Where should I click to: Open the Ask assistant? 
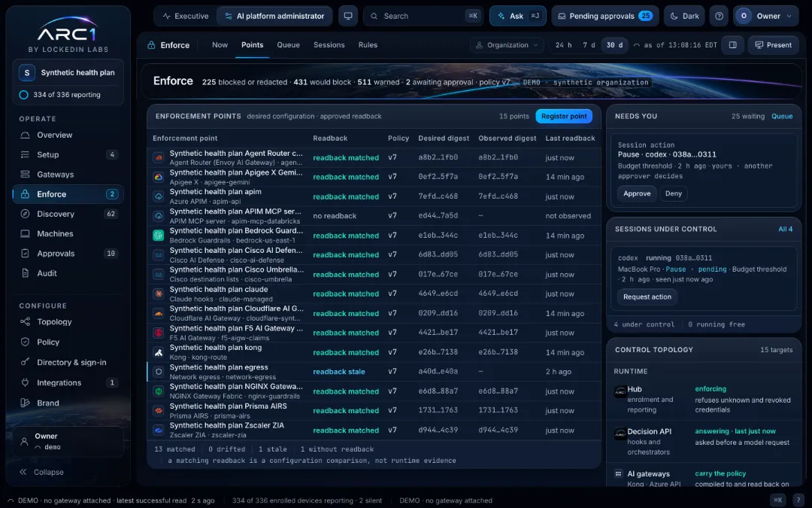click(x=517, y=16)
